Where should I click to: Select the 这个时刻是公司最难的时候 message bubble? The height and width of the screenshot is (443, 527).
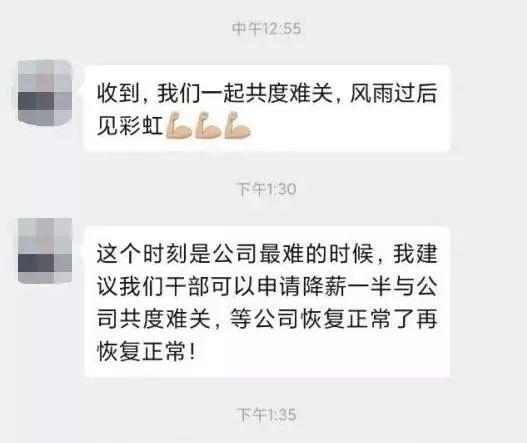click(x=267, y=301)
